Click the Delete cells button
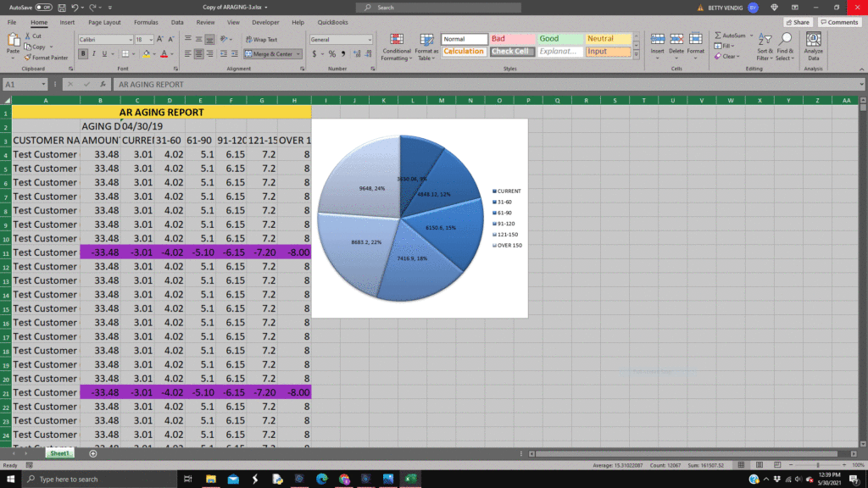Viewport: 868px width, 488px height. click(x=676, y=47)
